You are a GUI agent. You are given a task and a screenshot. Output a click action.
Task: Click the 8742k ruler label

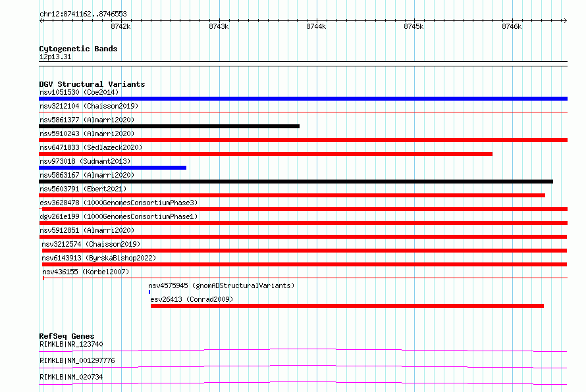[120, 26]
